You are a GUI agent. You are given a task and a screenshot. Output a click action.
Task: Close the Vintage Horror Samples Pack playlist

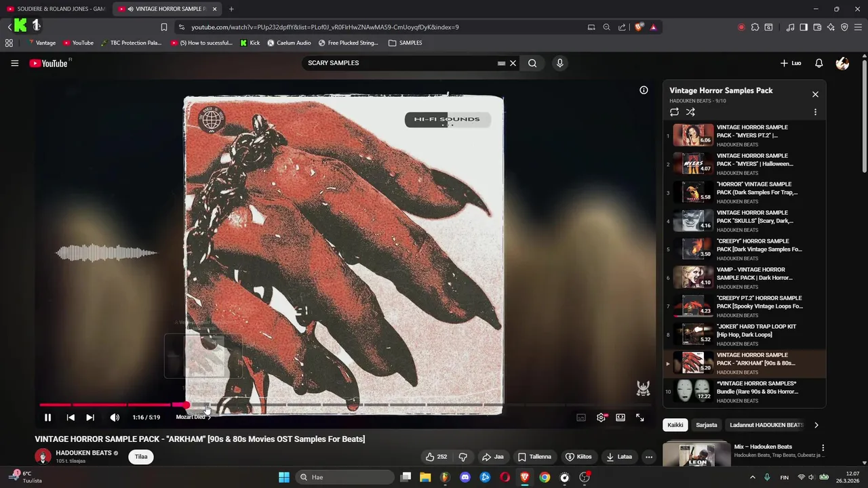point(815,94)
